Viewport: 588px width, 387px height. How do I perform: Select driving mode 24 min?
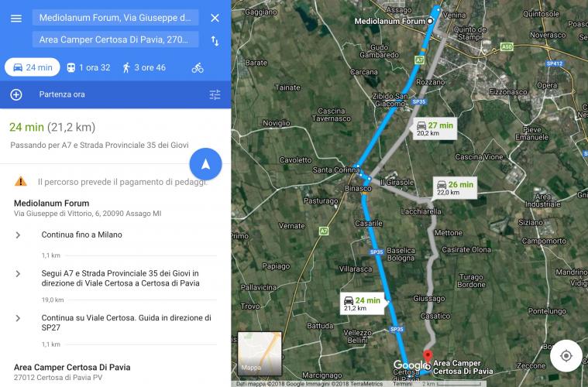click(33, 67)
